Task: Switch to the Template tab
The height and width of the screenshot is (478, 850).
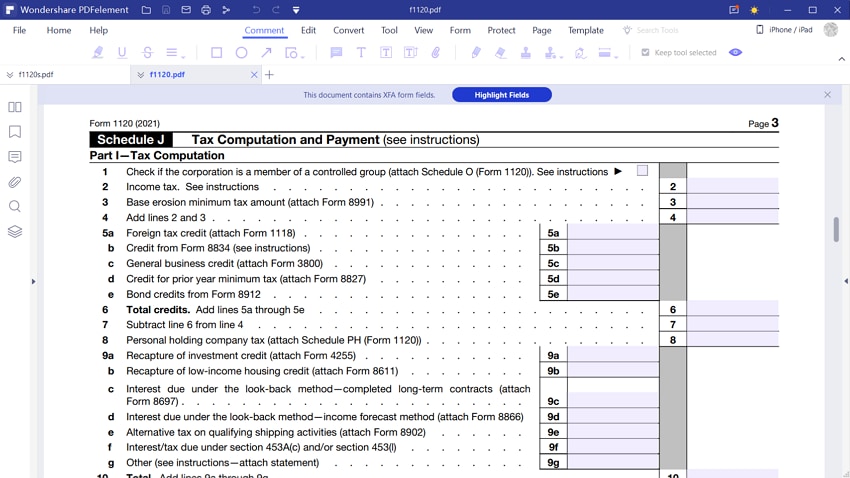Action: pos(586,30)
